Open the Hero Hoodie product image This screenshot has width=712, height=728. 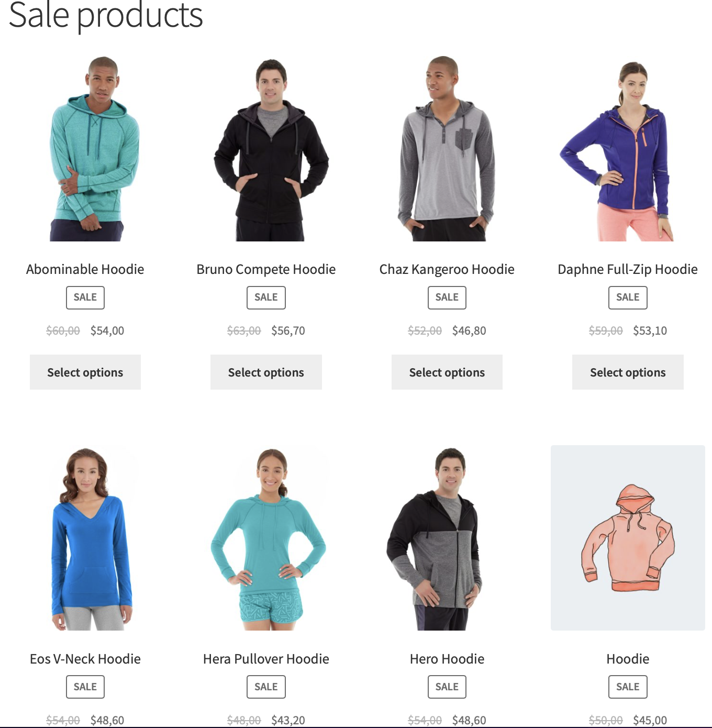pyautogui.click(x=447, y=538)
